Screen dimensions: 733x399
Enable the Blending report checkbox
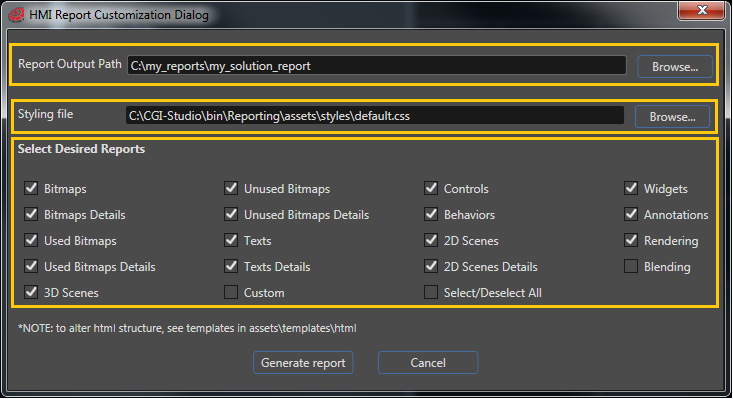point(631,266)
